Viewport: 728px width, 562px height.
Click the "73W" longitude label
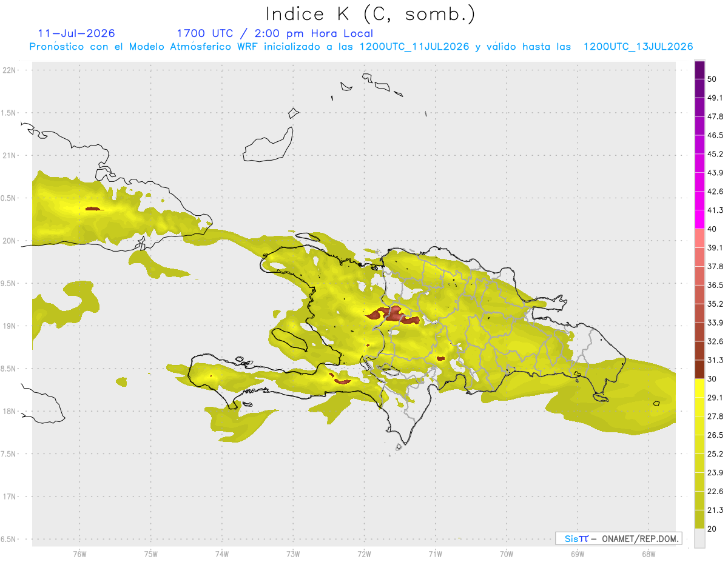pyautogui.click(x=293, y=554)
